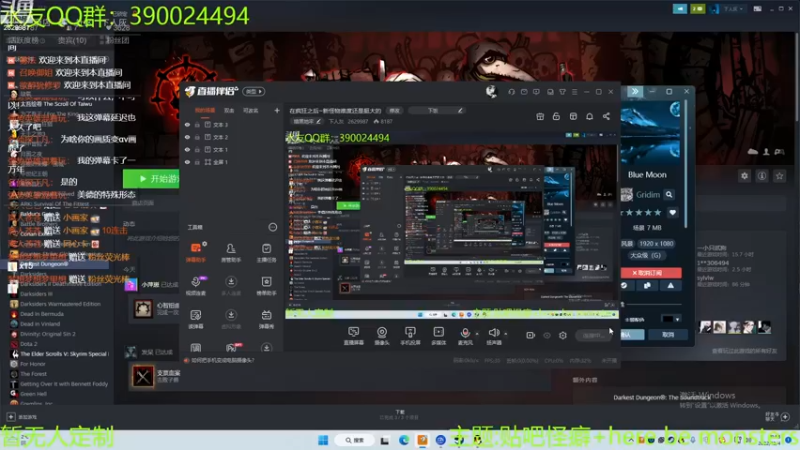Open the video co-stream tool with purple badge
Image resolution: width=800 pixels, height=450 pixels.
pos(196,286)
